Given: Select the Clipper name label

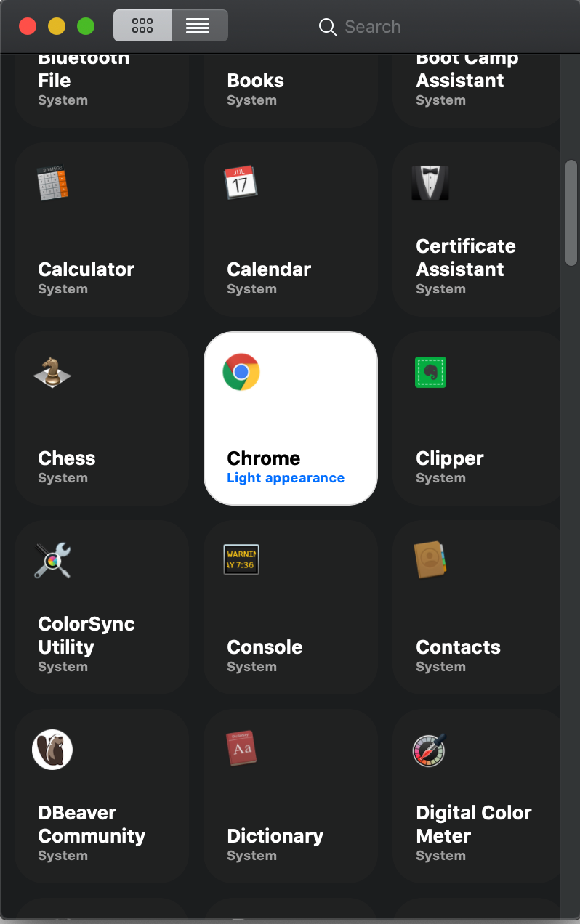Looking at the screenshot, I should (x=450, y=458).
